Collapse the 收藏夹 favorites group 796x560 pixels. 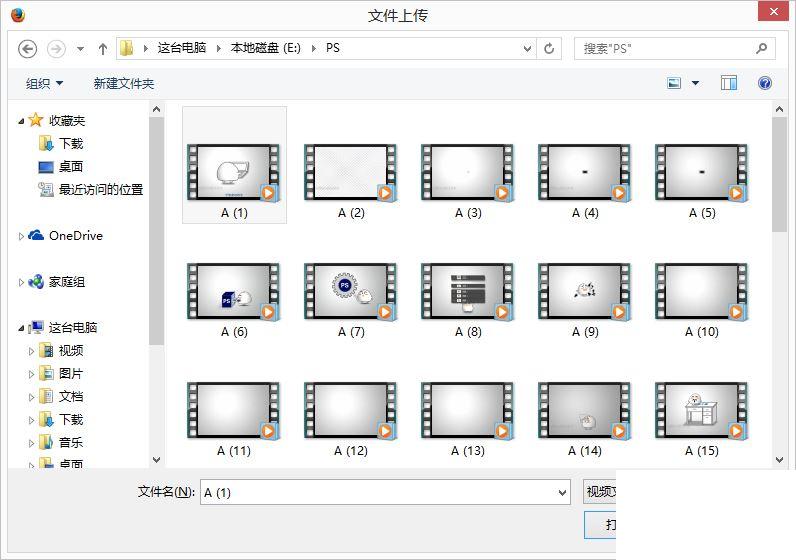(22, 120)
